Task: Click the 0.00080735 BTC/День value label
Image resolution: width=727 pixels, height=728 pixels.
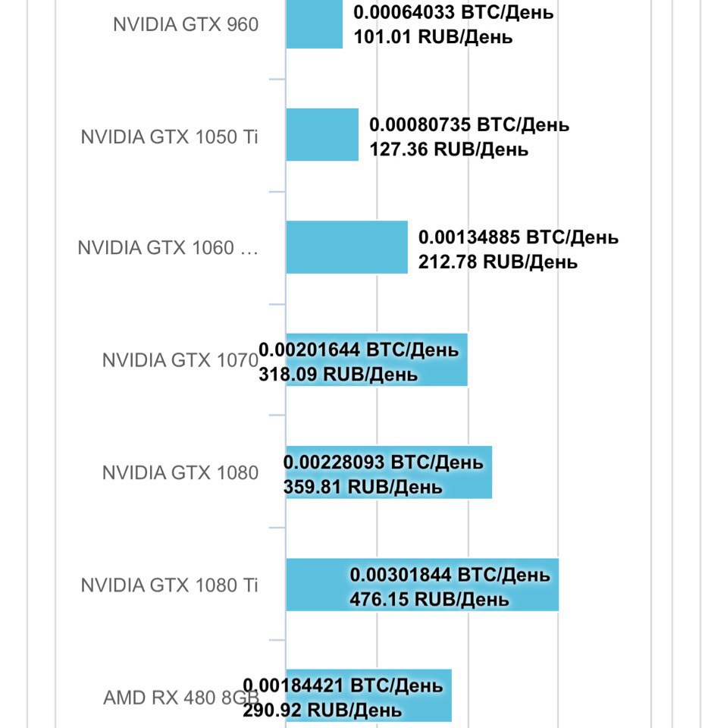Action: (468, 124)
